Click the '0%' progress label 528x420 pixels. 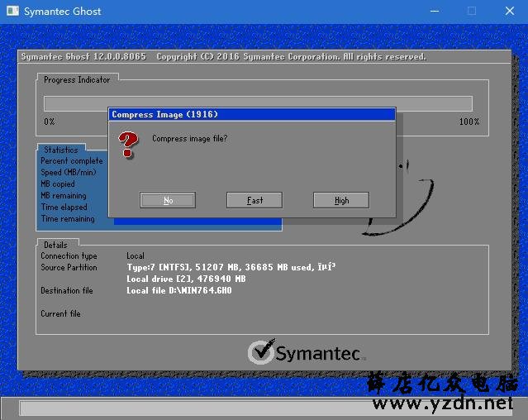click(x=49, y=122)
